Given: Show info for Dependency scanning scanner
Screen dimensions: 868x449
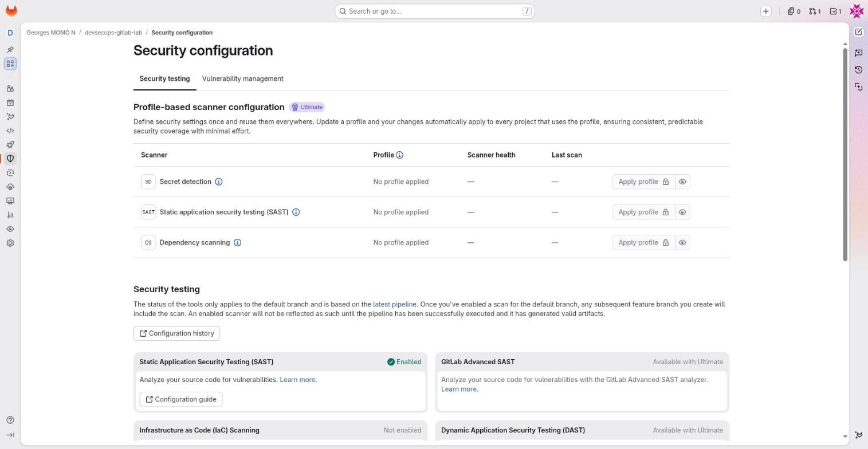Looking at the screenshot, I should pyautogui.click(x=237, y=242).
